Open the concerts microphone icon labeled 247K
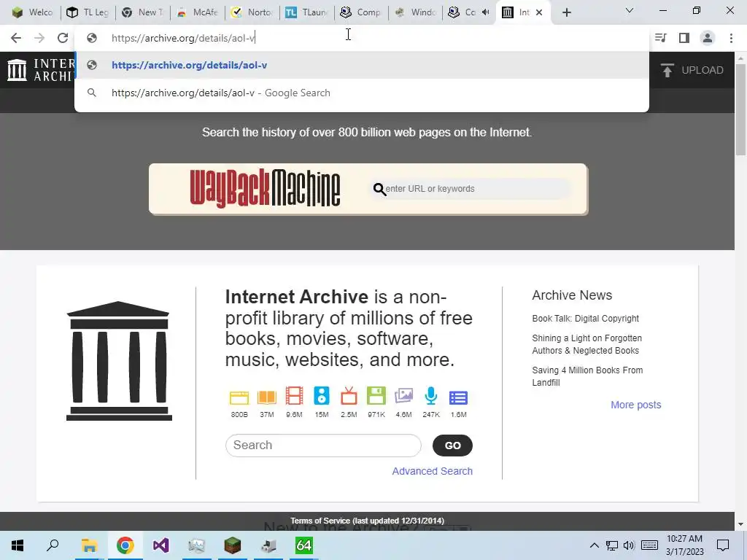The image size is (747, 560). click(x=431, y=396)
